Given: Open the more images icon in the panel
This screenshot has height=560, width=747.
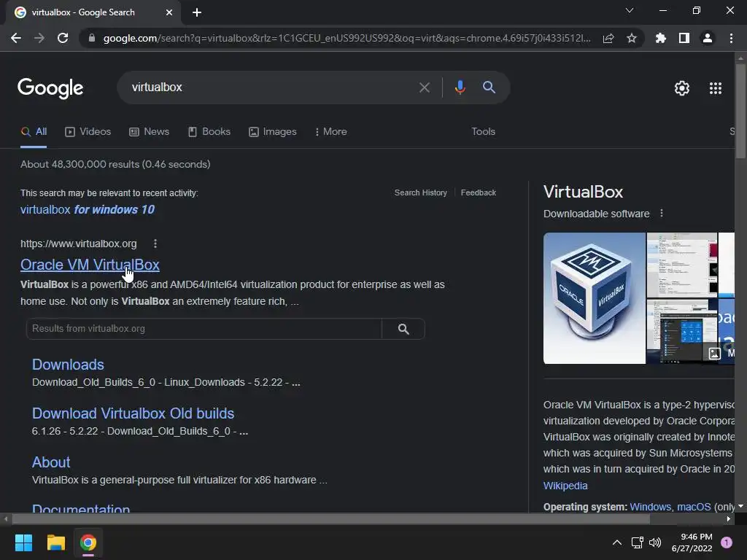Looking at the screenshot, I should click(x=715, y=354).
